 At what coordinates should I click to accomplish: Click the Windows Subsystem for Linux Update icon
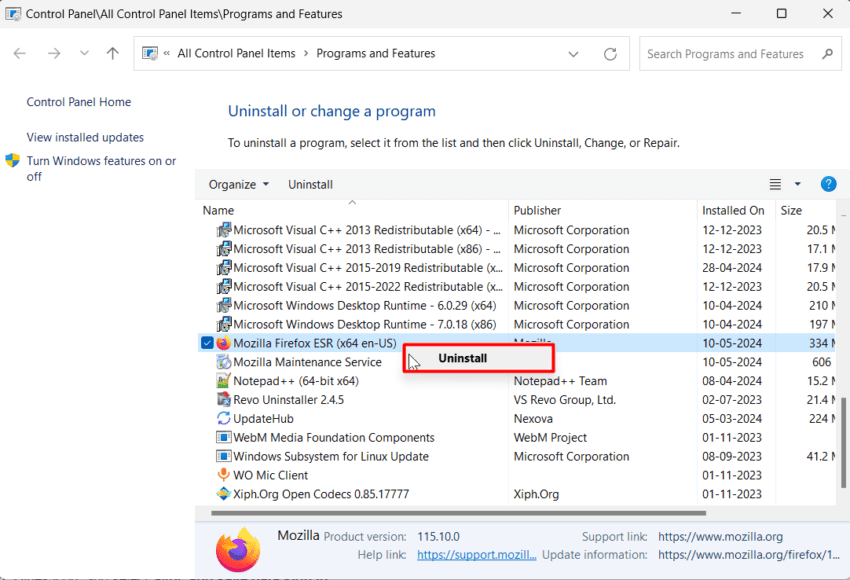coord(224,456)
